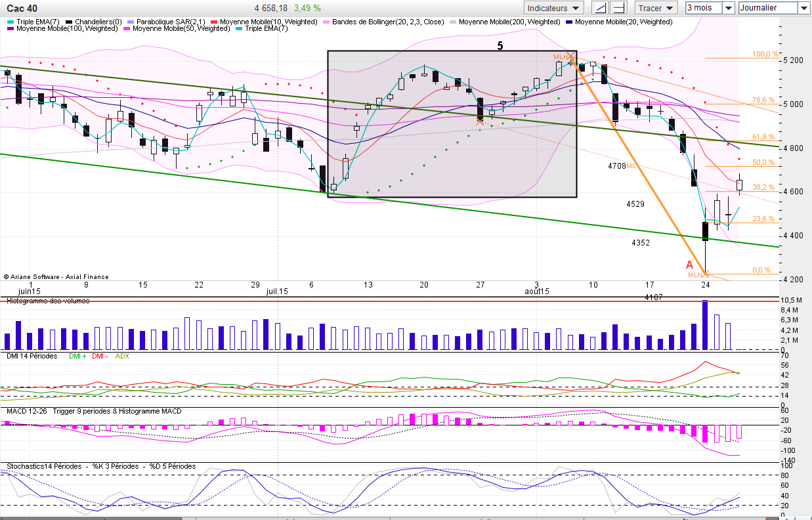The image size is (812, 520).
Task: Click the 100,0 % Fibonacci level label
Action: pos(765,54)
